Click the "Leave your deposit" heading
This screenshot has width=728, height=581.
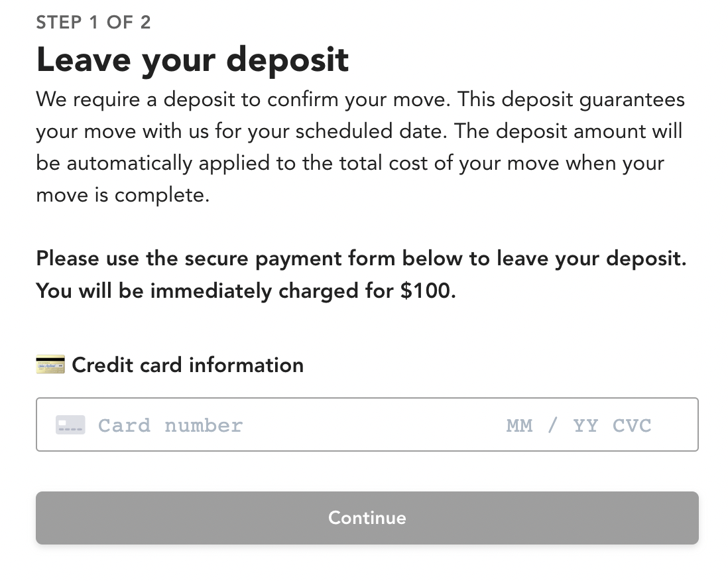tap(192, 60)
